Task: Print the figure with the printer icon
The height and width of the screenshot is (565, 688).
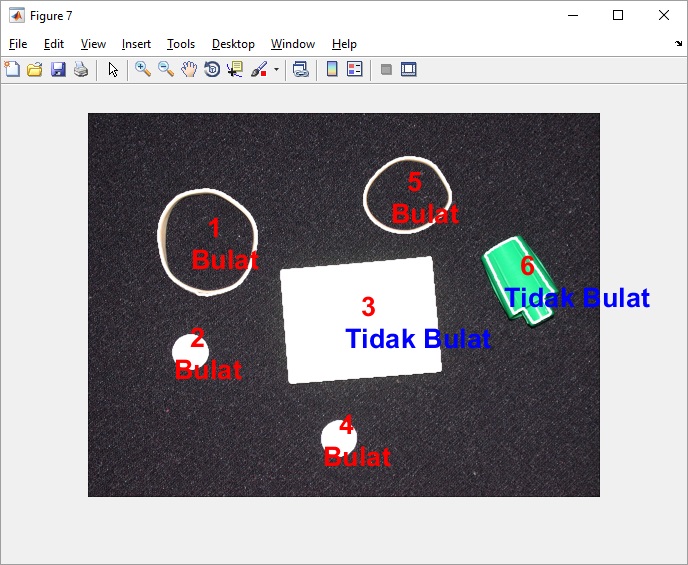Action: coord(81,69)
